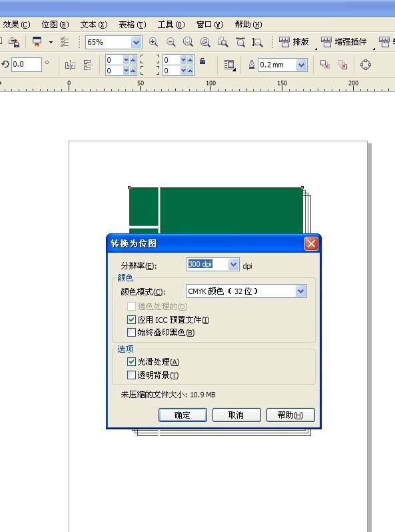Open the 窗口 menu
The height and width of the screenshot is (532, 395).
pyautogui.click(x=210, y=25)
